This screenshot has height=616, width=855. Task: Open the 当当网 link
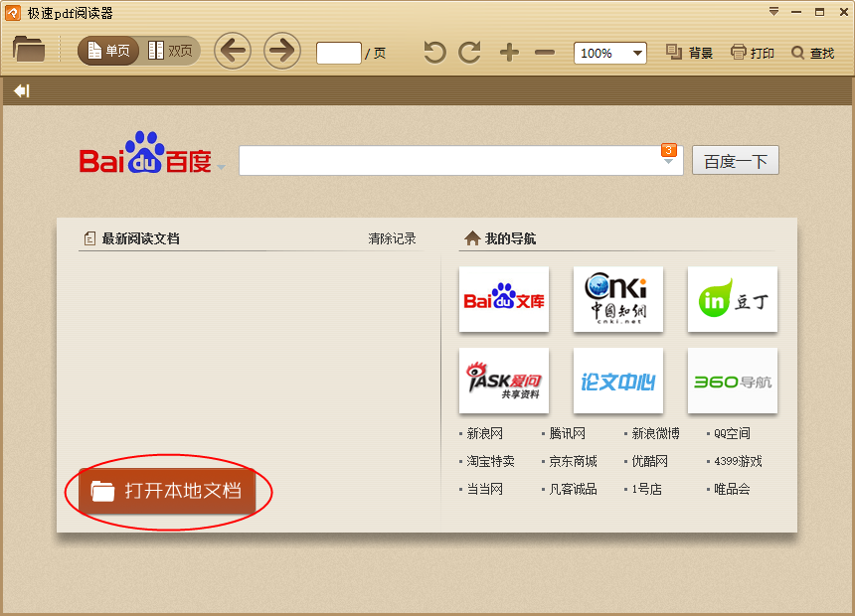coord(485,489)
